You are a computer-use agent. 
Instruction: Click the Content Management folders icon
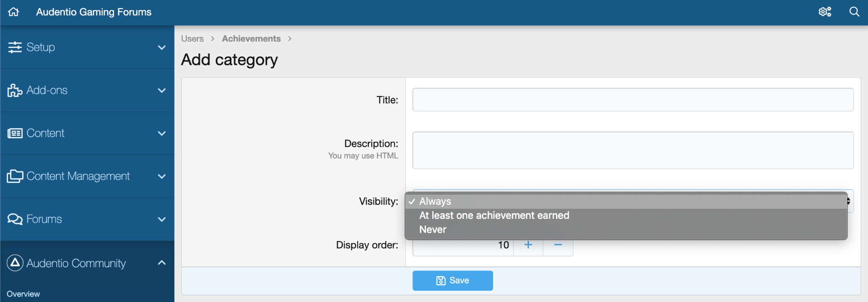click(x=15, y=176)
